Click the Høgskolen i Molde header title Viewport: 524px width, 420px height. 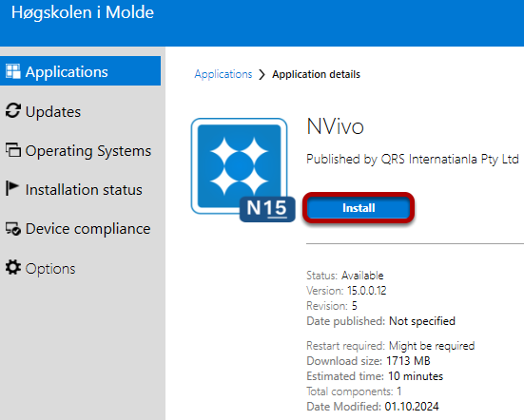tap(83, 12)
